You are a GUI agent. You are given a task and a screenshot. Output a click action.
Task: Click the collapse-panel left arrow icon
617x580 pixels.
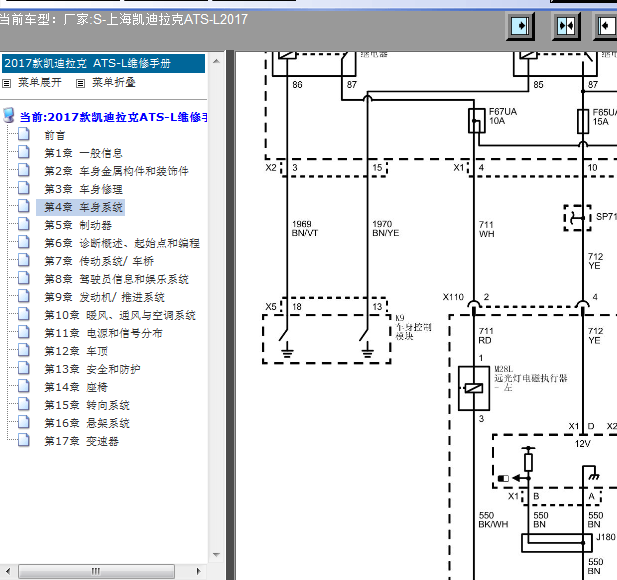pyautogui.click(x=606, y=26)
